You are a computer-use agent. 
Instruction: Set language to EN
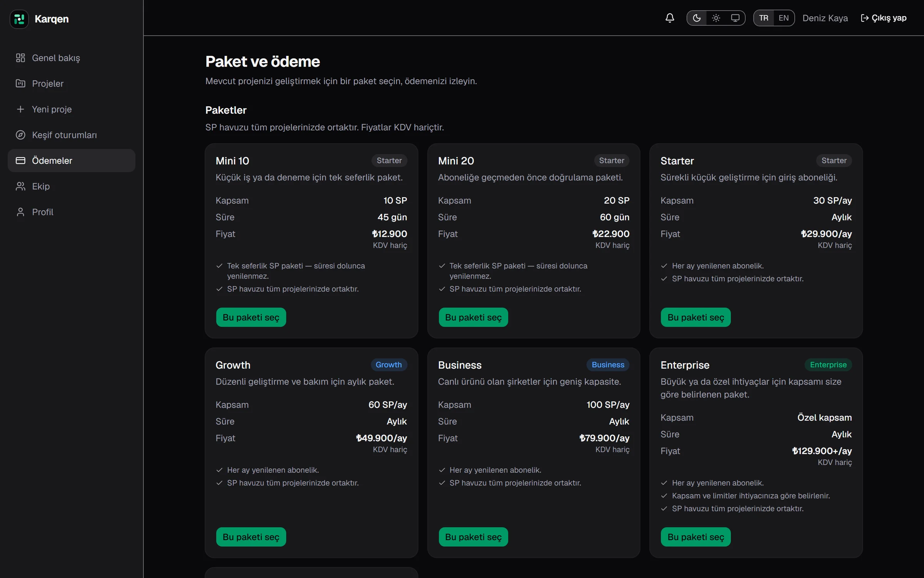783,18
